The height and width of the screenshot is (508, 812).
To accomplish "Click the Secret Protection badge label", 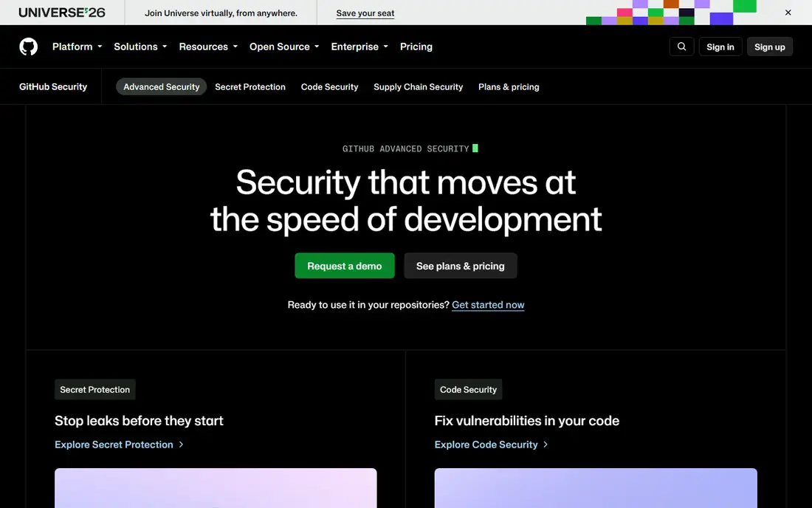I will [94, 389].
